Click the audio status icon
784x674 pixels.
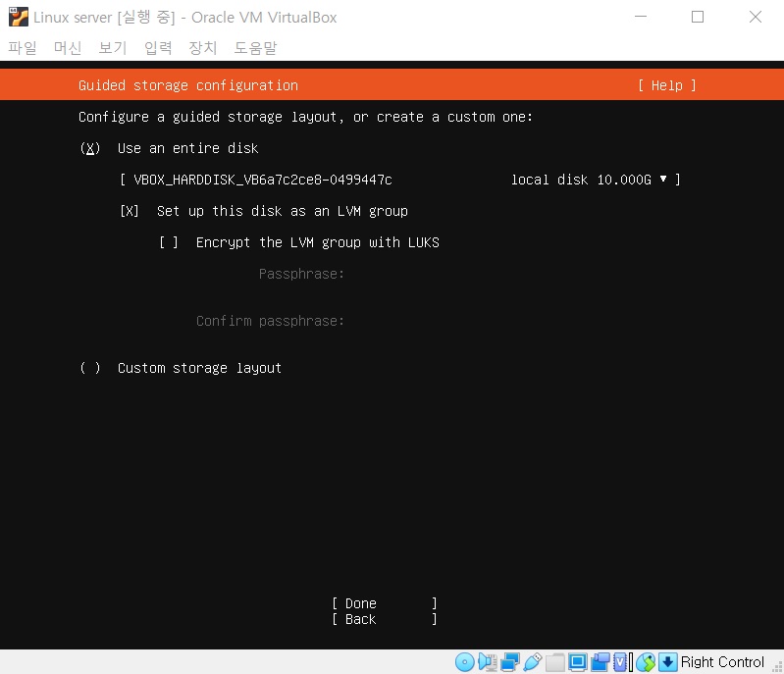(x=488, y=662)
